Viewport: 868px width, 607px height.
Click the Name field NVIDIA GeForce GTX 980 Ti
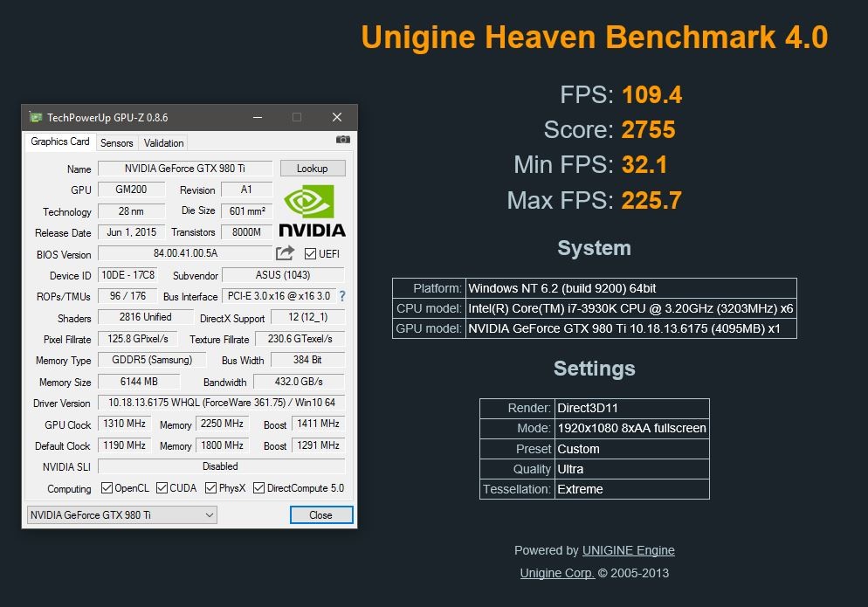185,169
